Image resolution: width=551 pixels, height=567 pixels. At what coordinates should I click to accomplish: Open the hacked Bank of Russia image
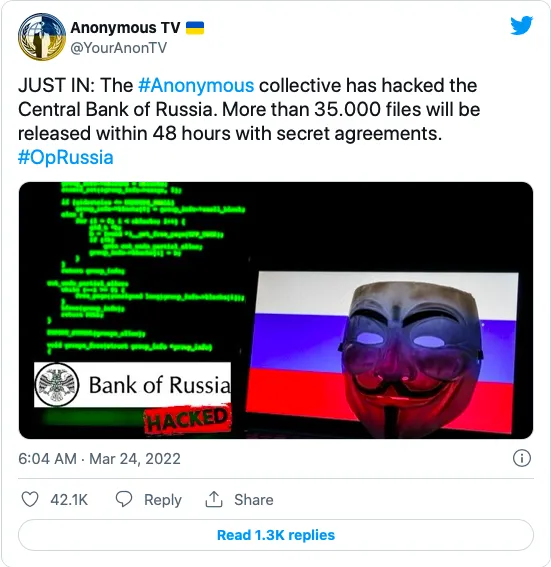tap(276, 310)
